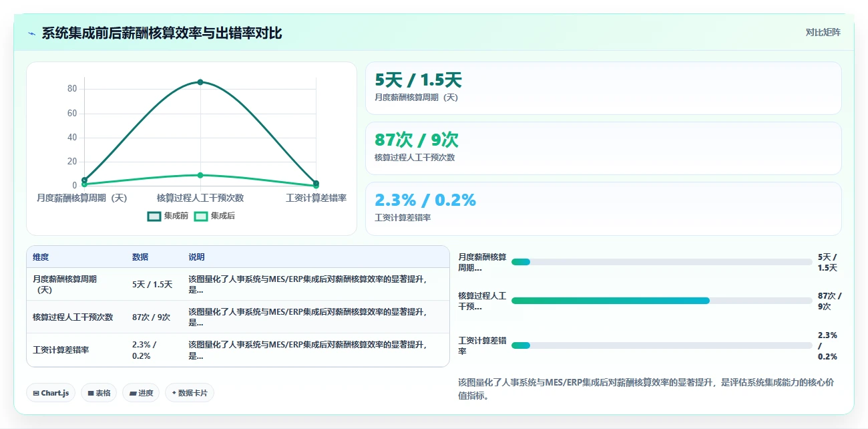Click x-axis label 核算过程人工干预次数 under chart

(200, 198)
